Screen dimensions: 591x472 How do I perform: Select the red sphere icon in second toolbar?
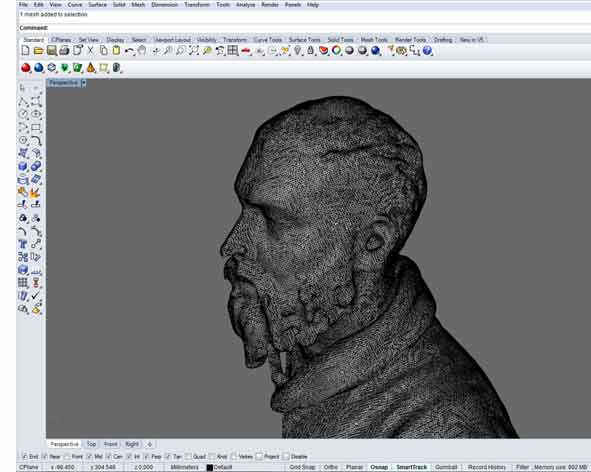point(26,68)
